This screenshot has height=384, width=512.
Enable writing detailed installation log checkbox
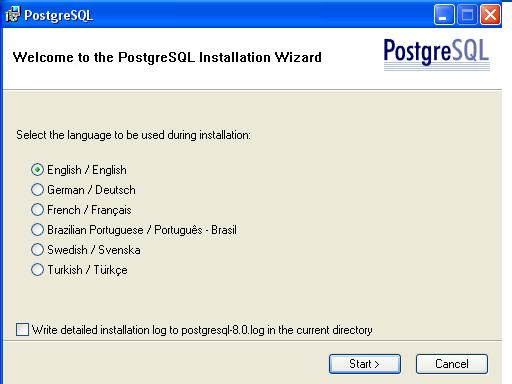(x=22, y=329)
